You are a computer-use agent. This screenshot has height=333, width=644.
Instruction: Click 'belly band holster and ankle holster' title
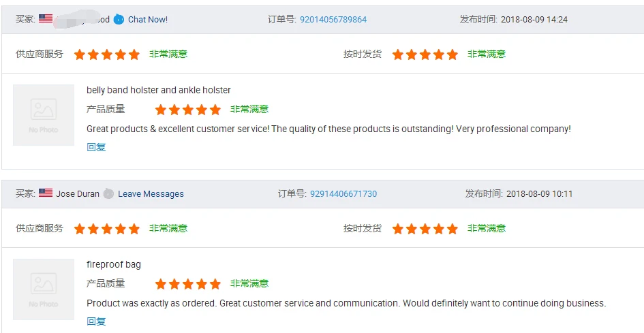[159, 90]
